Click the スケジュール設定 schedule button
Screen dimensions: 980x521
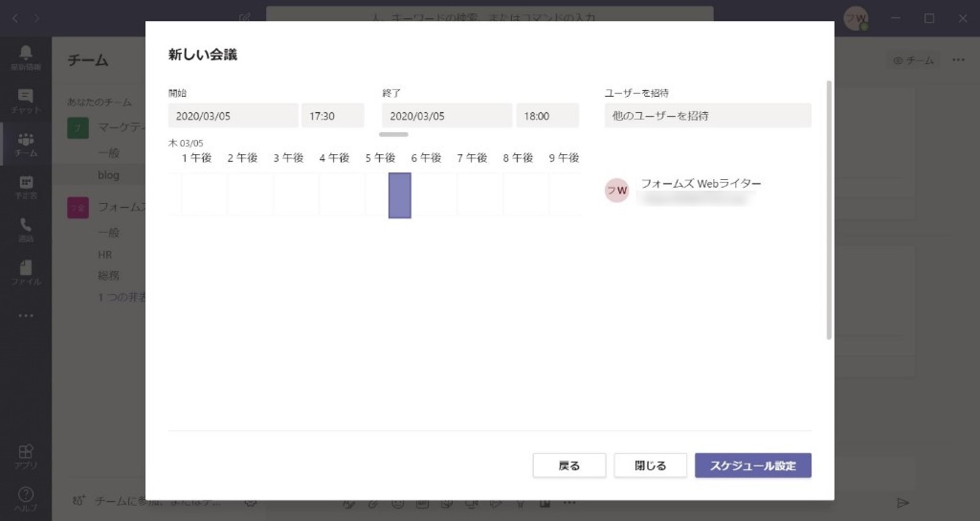753,465
